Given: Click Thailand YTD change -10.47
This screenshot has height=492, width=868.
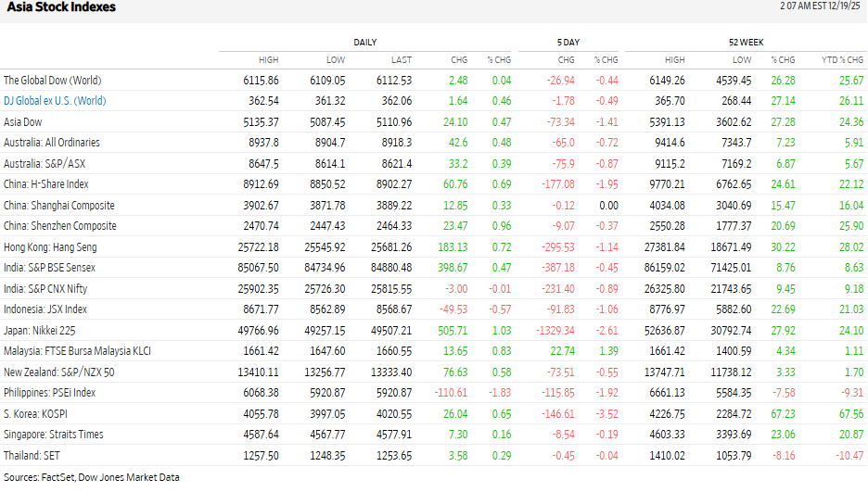Looking at the screenshot, I should click(x=849, y=456).
